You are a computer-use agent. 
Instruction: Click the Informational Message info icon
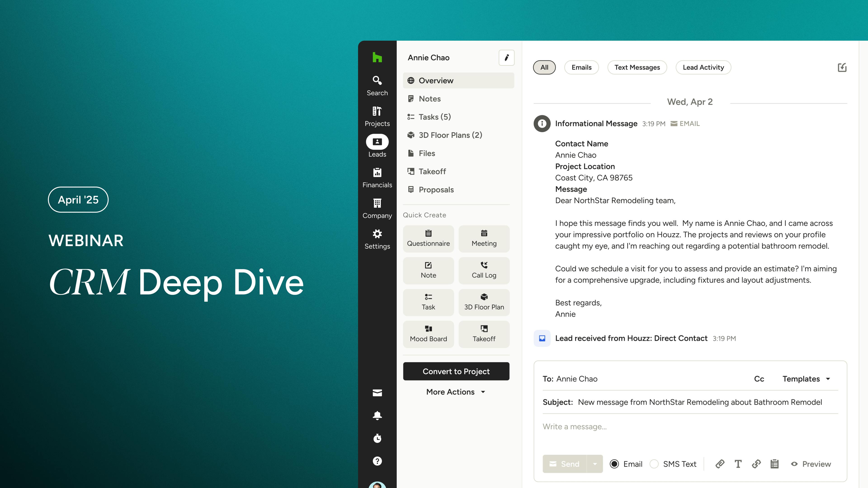(542, 124)
